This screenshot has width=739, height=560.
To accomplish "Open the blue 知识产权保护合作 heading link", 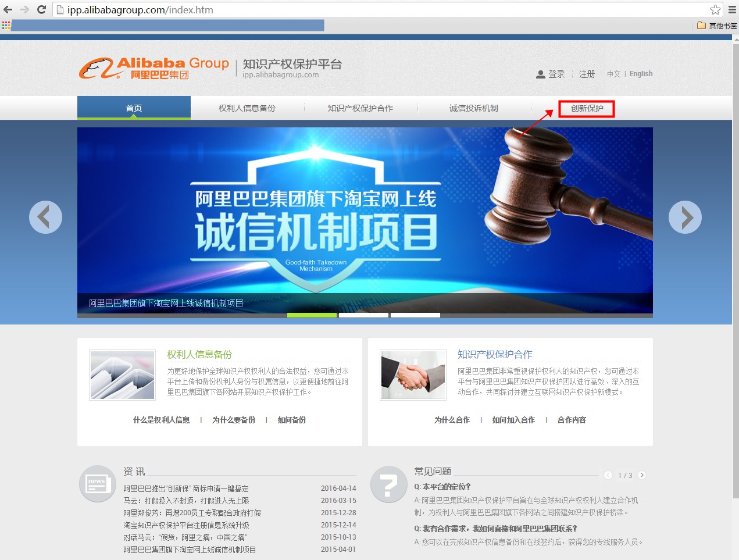I will (x=495, y=354).
